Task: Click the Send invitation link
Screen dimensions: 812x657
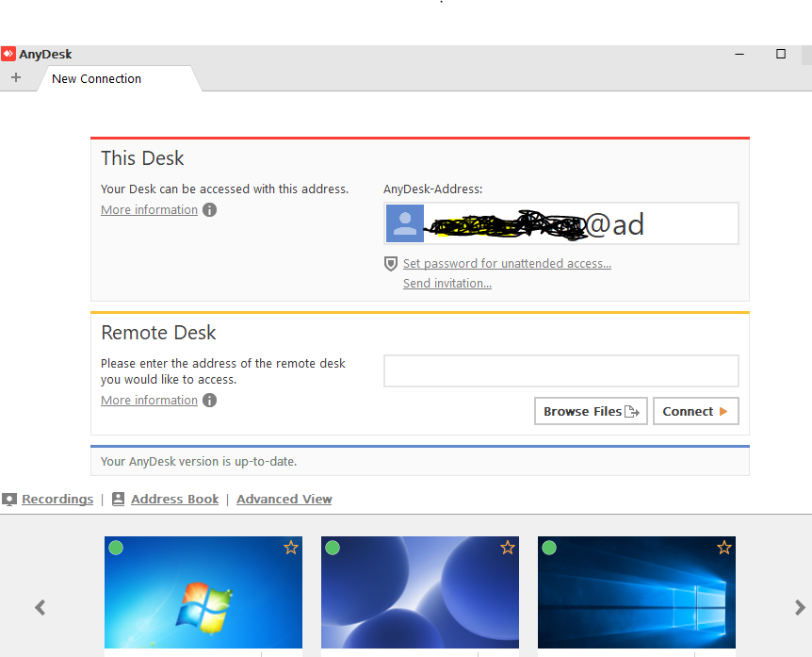Action: pyautogui.click(x=447, y=284)
